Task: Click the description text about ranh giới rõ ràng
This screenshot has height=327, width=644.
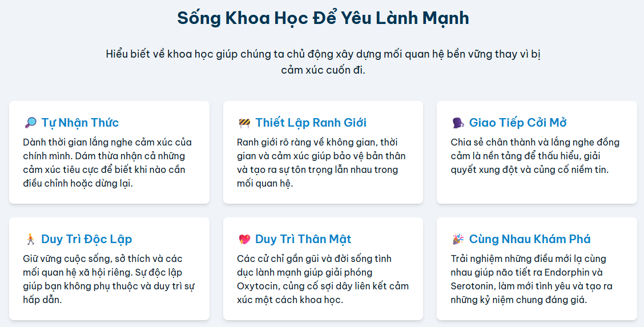Action: click(x=321, y=163)
